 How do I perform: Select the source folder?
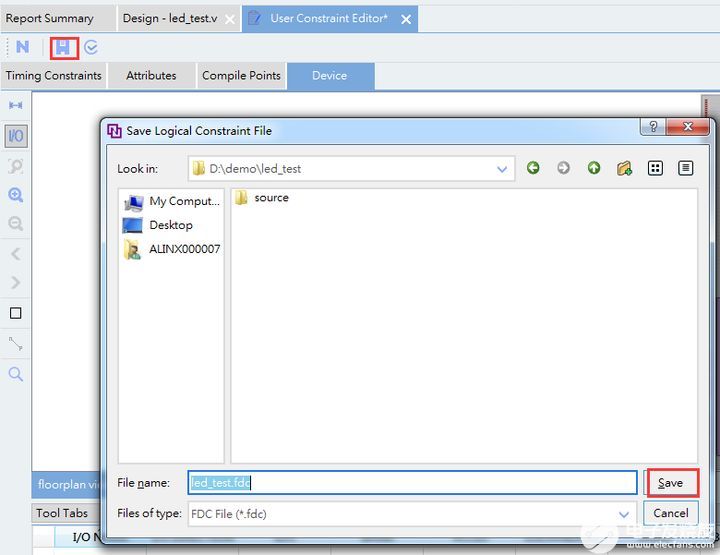(262, 198)
